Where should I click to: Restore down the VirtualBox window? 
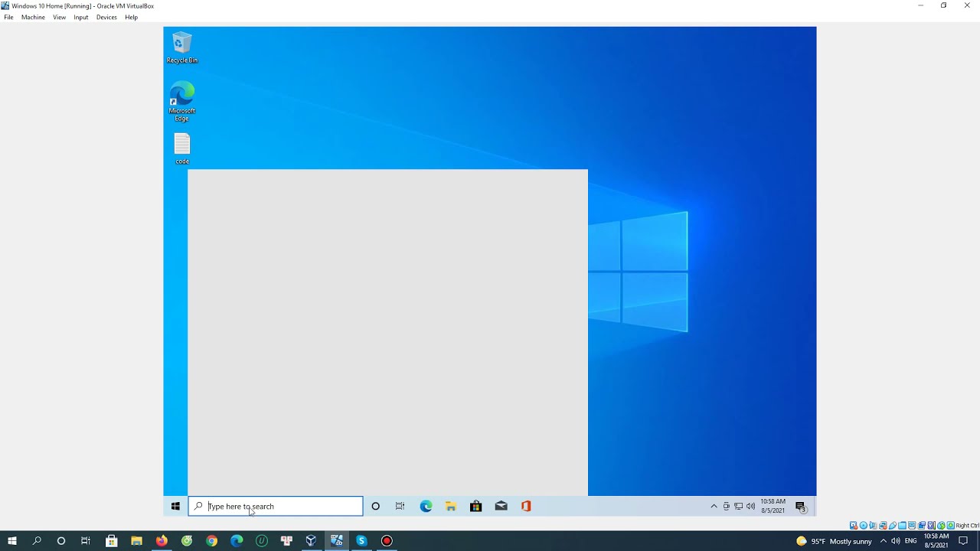(x=943, y=5)
